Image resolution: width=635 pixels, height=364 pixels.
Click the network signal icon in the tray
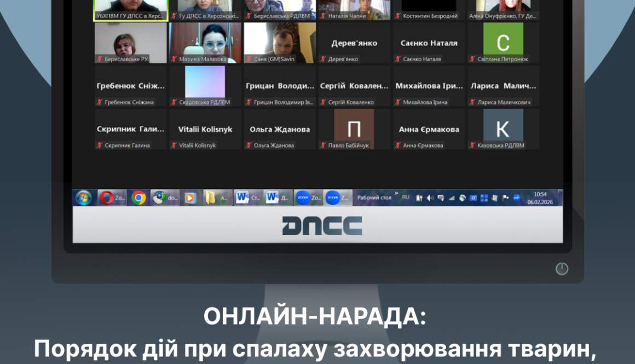click(452, 198)
